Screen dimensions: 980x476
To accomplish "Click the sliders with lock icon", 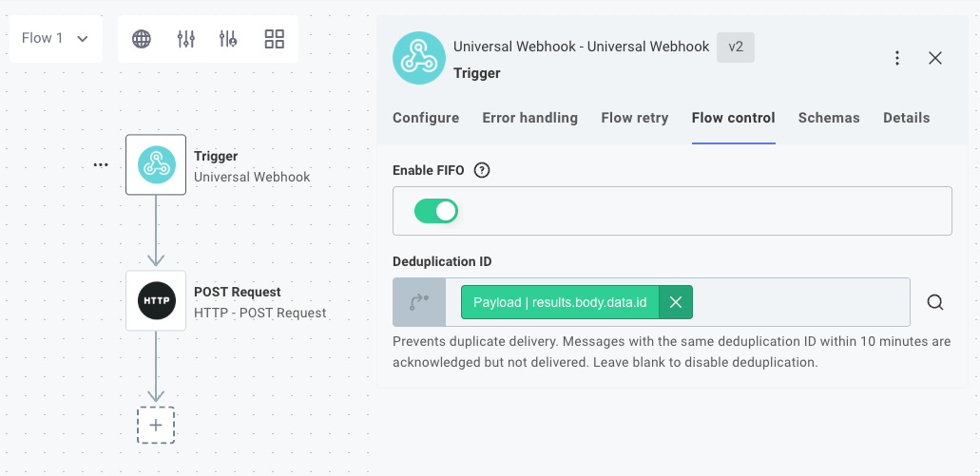I will click(228, 39).
